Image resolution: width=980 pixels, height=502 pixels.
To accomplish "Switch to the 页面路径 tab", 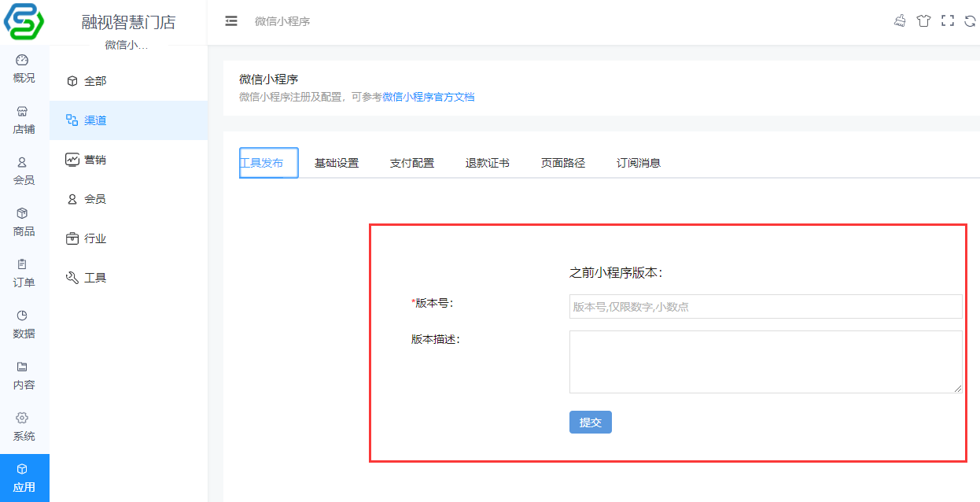I will [x=563, y=163].
